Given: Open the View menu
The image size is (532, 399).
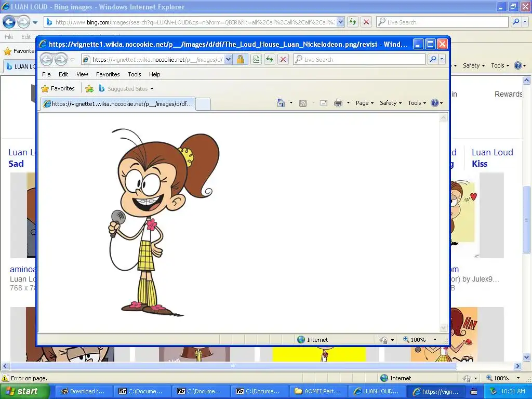Looking at the screenshot, I should tap(82, 74).
